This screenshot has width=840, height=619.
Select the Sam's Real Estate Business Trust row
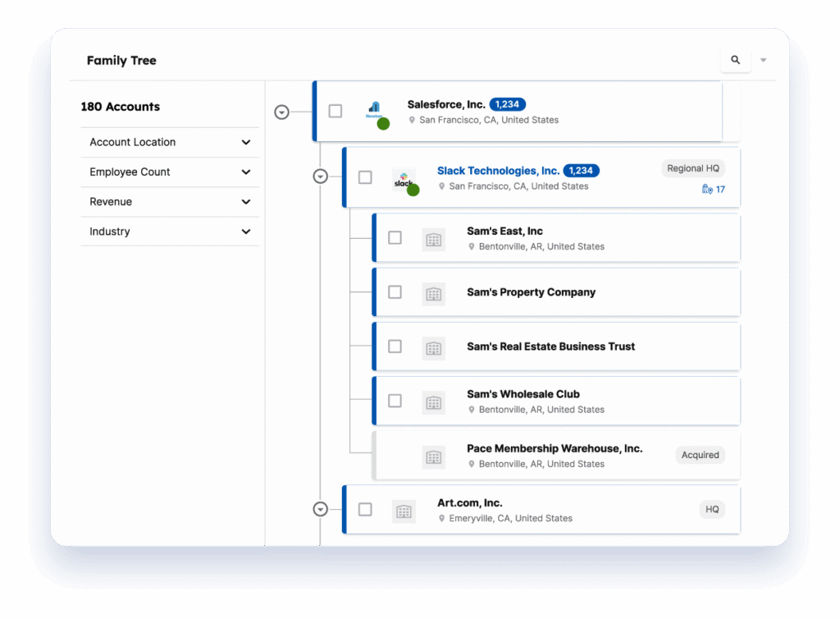click(550, 346)
